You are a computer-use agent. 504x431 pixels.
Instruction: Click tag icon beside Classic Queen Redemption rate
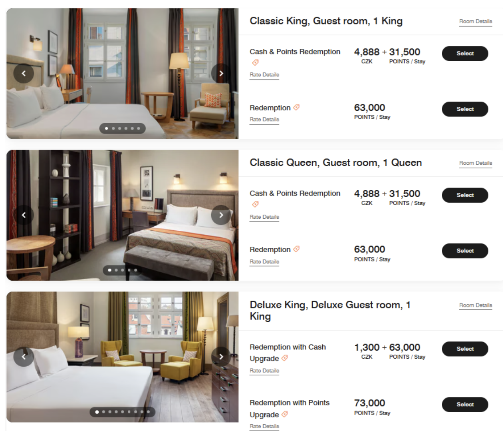pos(296,249)
